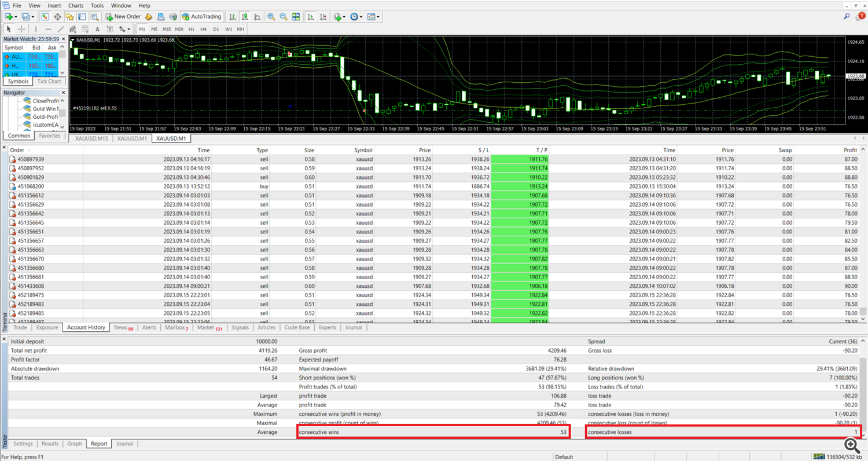Switch chart to candlesticks view icon
This screenshot has width=868, height=461.
click(244, 17)
